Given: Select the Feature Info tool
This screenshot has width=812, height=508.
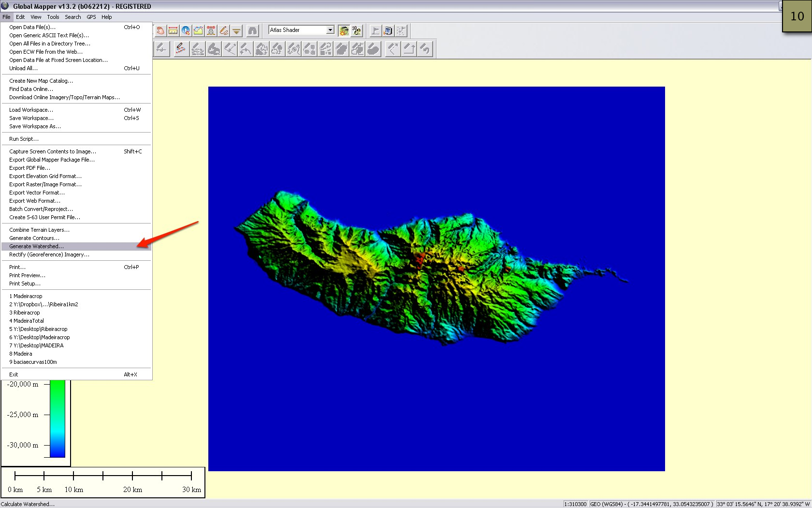Looking at the screenshot, I should [186, 30].
